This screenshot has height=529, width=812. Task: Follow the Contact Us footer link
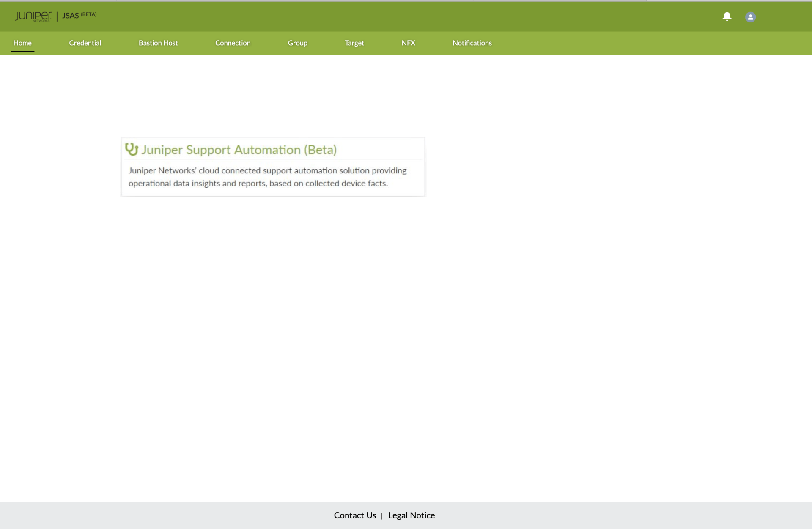click(355, 515)
